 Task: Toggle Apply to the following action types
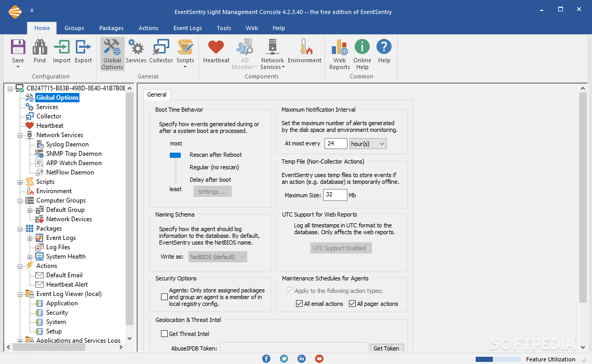[290, 291]
